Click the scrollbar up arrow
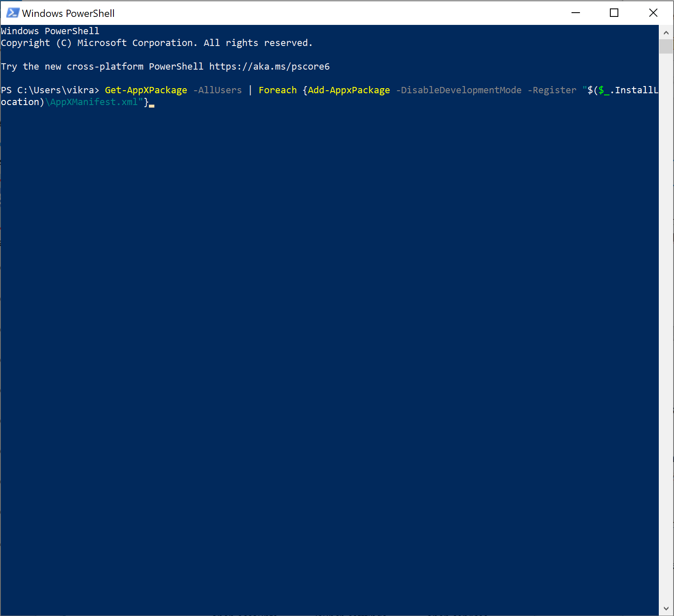 pyautogui.click(x=666, y=32)
